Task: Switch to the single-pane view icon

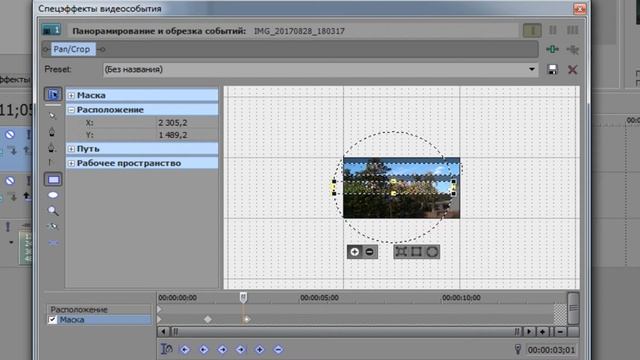Action: 532,30
